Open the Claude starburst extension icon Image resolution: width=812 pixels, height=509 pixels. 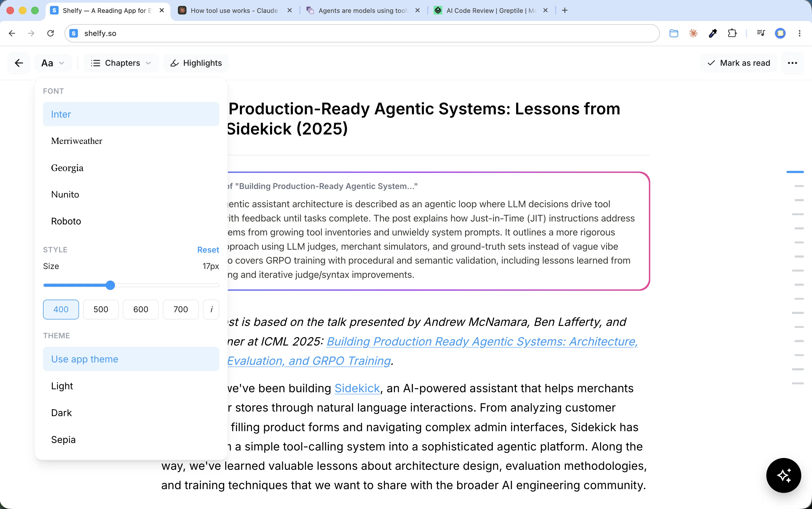click(x=694, y=33)
